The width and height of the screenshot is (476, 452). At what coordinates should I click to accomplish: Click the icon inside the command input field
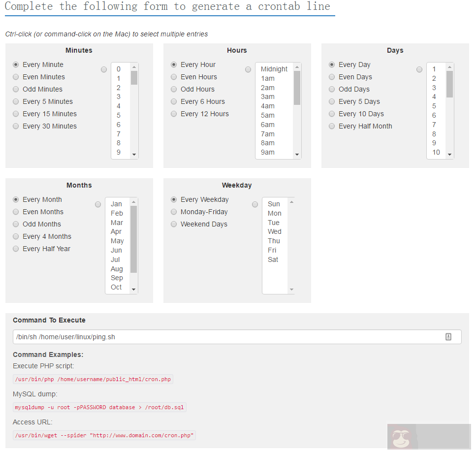448,337
